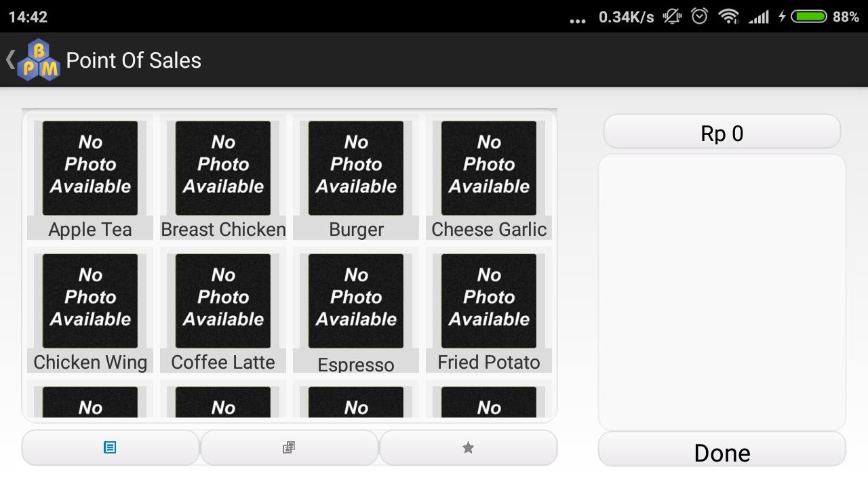Tap the alarm clock status bar icon

pyautogui.click(x=700, y=16)
